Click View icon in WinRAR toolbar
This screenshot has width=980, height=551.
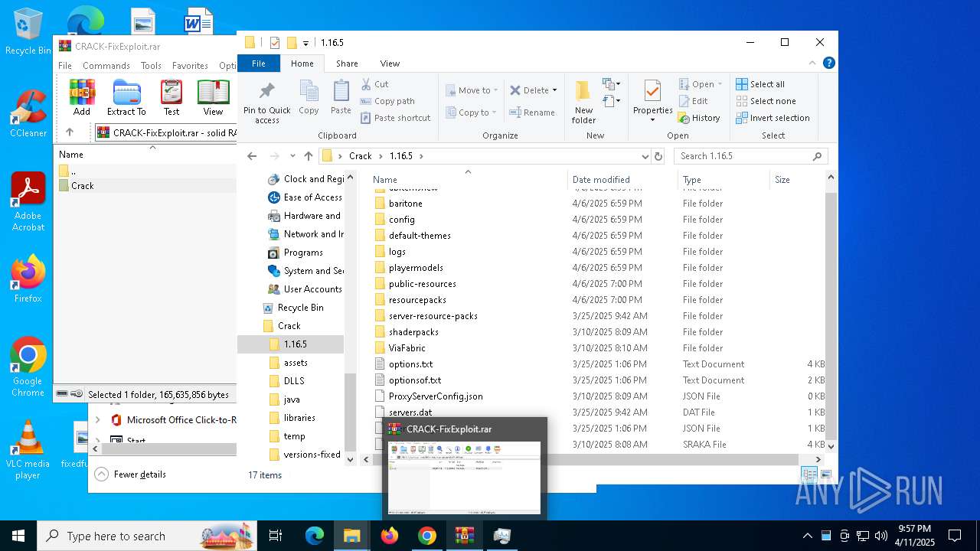pyautogui.click(x=213, y=97)
